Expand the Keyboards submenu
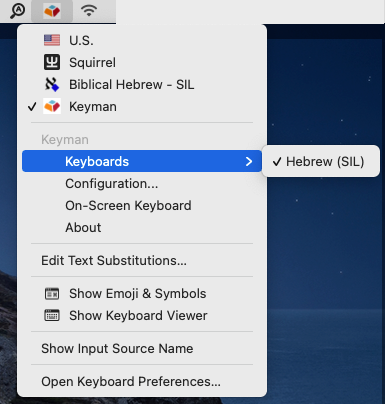This screenshot has width=385, height=404. [x=142, y=161]
